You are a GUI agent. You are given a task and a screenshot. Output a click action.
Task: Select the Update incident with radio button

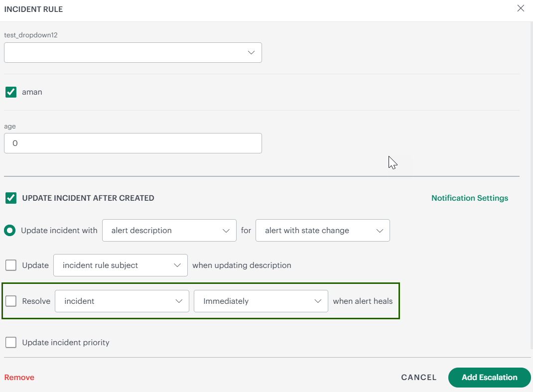tap(9, 231)
